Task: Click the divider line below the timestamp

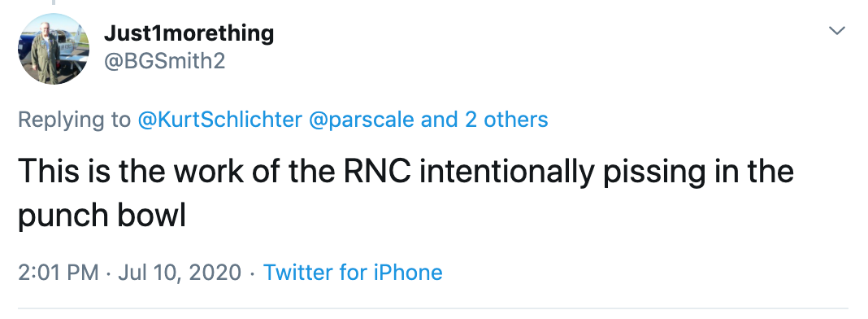Action: point(433,308)
